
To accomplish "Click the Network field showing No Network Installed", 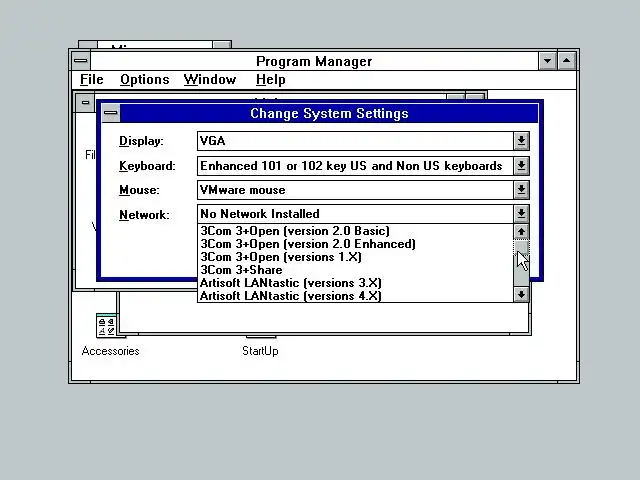I will pyautogui.click(x=355, y=213).
